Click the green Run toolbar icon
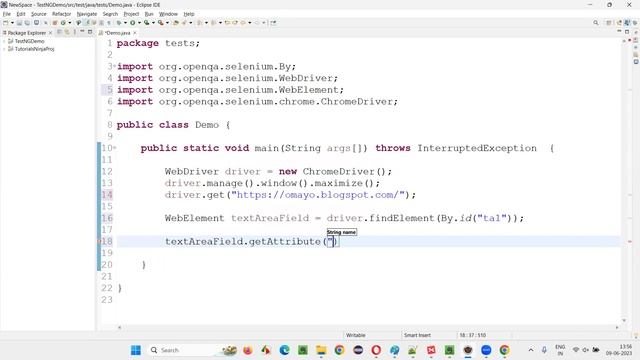This screenshot has width=640, height=360. pyautogui.click(x=133, y=23)
